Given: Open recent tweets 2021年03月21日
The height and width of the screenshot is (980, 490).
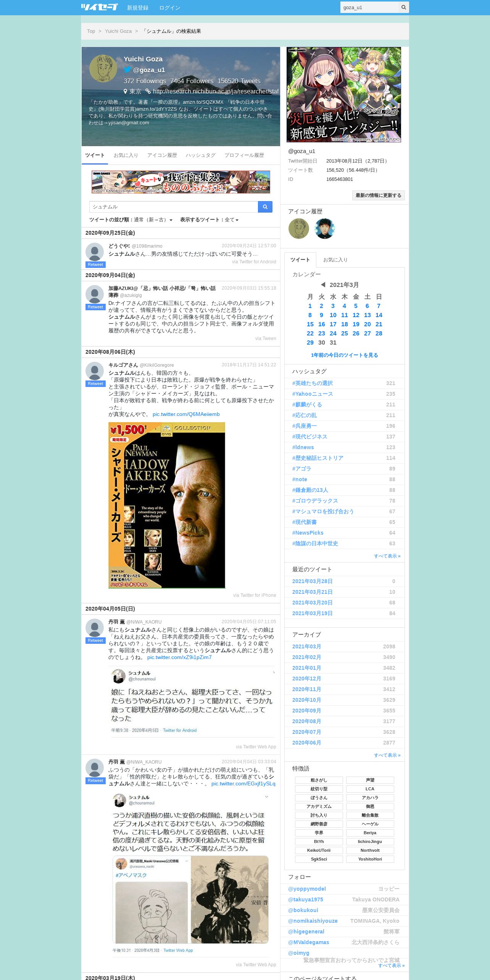Looking at the screenshot, I should pos(313,592).
